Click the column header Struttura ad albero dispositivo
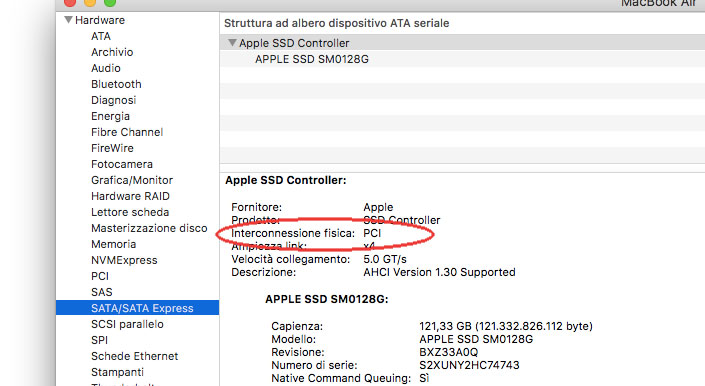This screenshot has width=705, height=386. (336, 23)
